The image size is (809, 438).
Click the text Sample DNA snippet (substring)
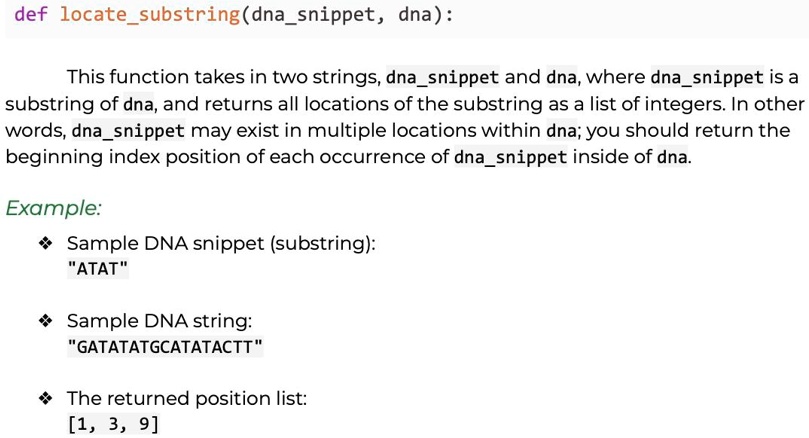point(221,244)
